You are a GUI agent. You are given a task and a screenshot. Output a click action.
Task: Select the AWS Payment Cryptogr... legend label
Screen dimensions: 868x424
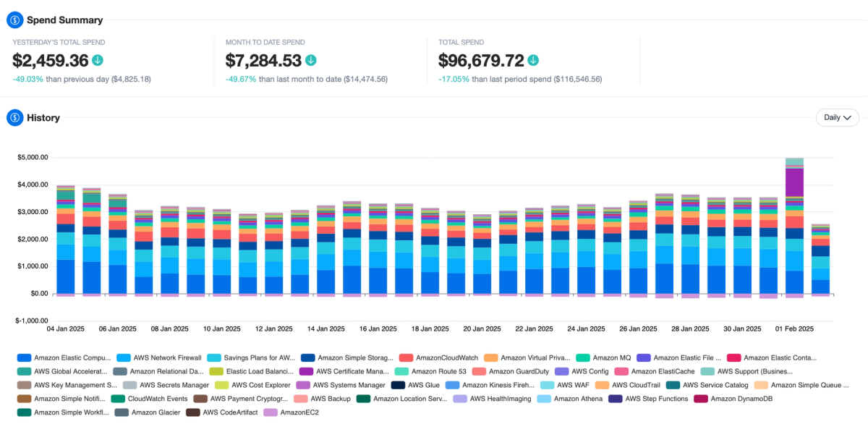(248, 399)
